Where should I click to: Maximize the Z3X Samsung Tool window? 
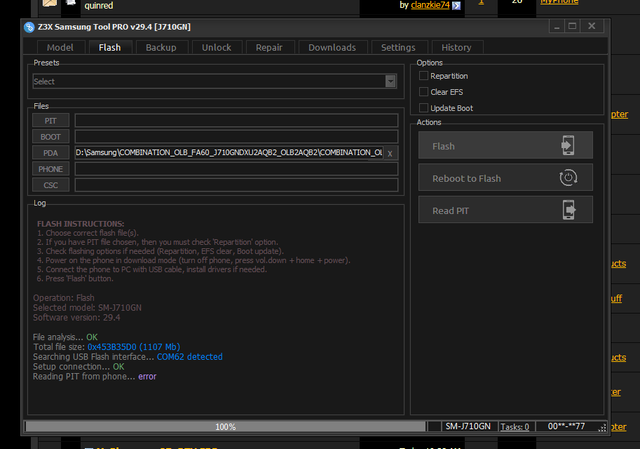point(572,27)
